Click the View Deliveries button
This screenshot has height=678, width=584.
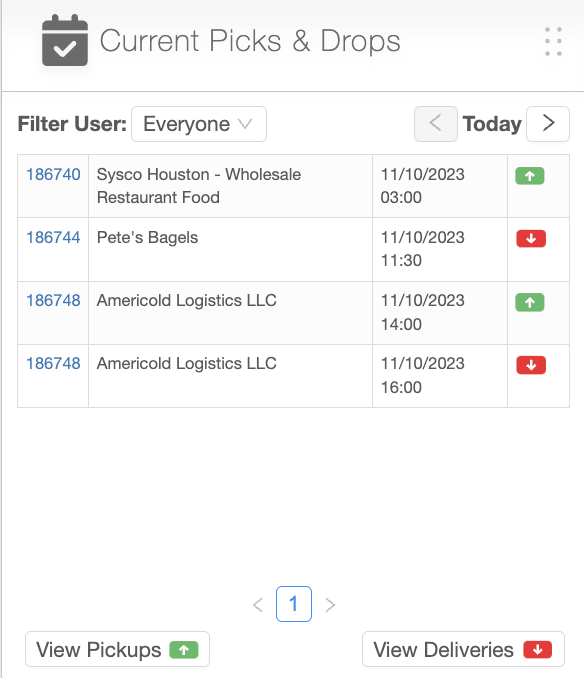463,649
